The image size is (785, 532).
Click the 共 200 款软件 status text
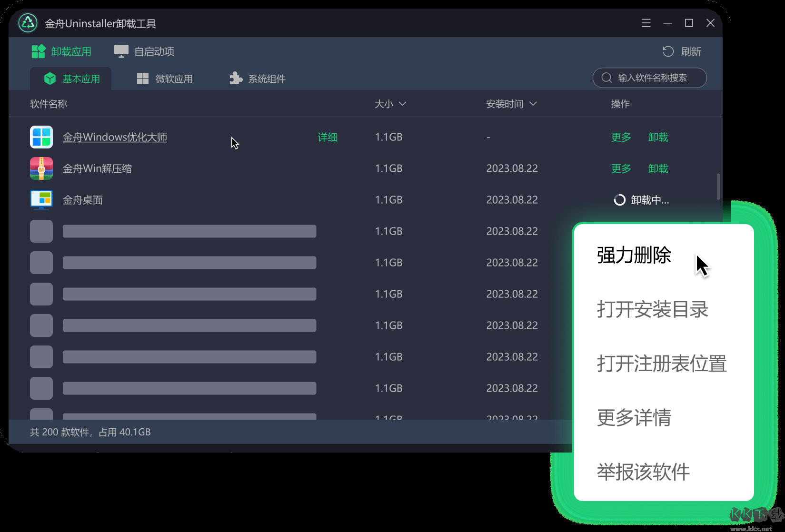point(90,432)
